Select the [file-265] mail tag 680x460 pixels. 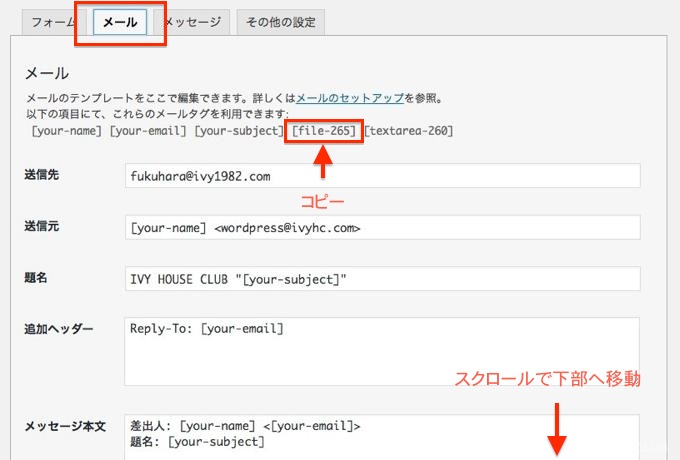[324, 131]
